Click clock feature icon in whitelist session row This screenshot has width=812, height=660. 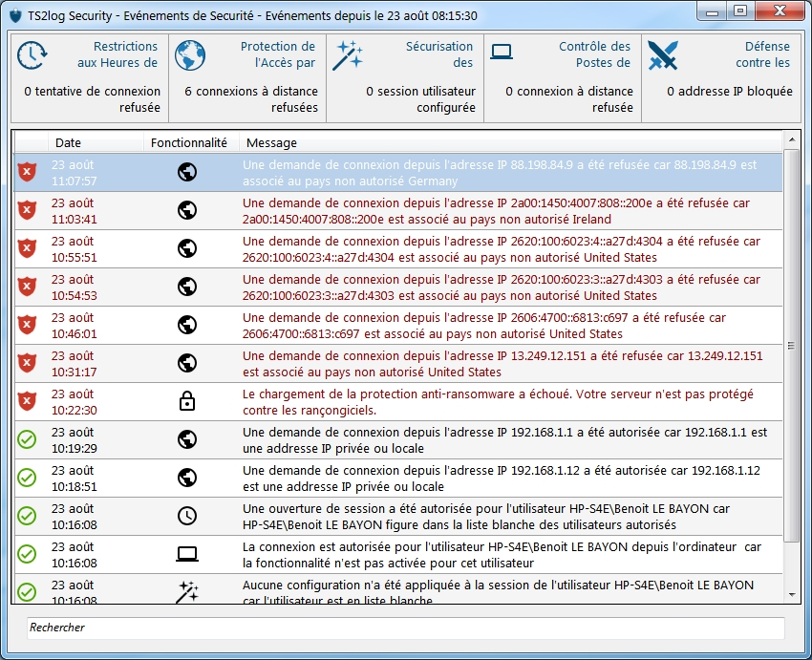(x=187, y=516)
